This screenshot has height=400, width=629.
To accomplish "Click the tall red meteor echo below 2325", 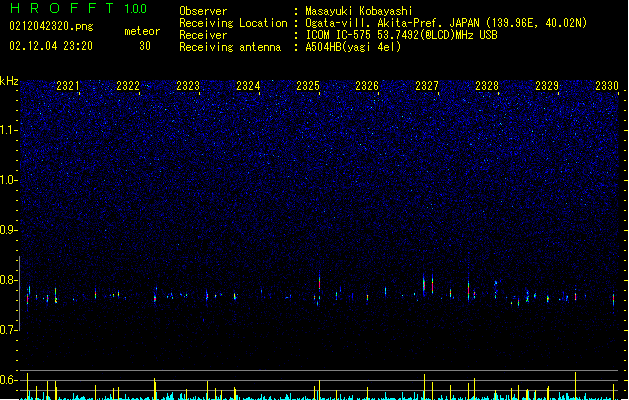I will 319,282.
